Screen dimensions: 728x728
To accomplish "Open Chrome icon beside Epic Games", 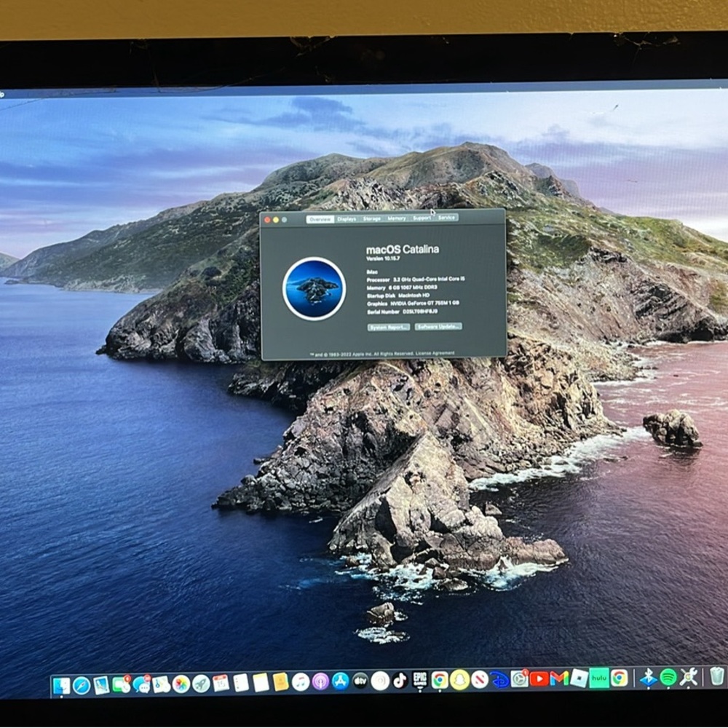I will click(440, 680).
